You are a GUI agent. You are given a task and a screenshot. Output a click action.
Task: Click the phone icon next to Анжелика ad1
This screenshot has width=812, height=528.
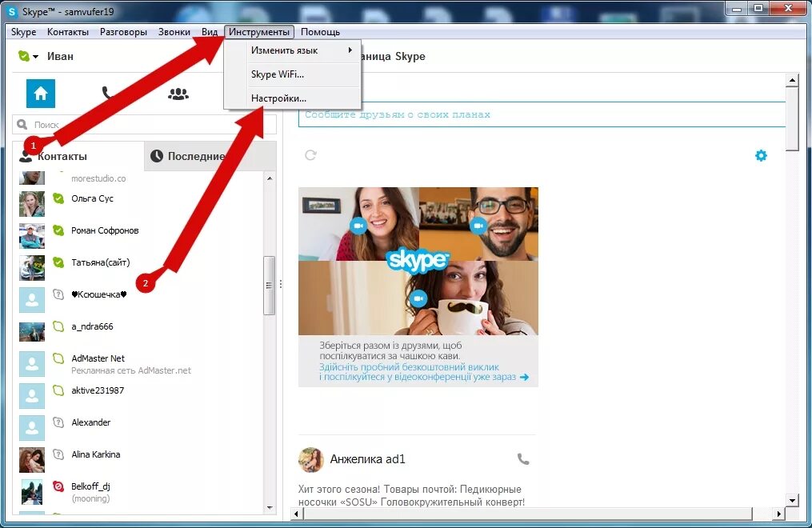click(523, 458)
